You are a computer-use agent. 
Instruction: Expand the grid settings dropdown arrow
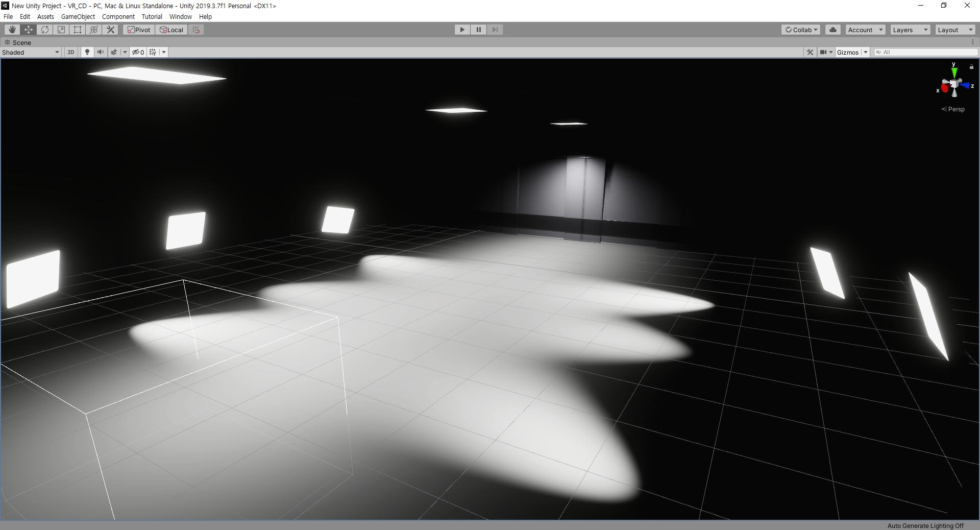coord(164,52)
